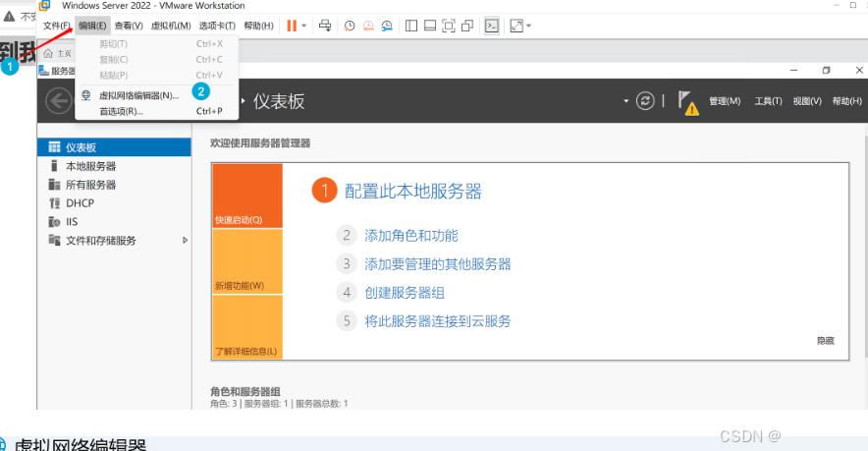Screen dimensions: 868x451
Task: Click the 新增功能(W) tile
Action: click(x=247, y=261)
